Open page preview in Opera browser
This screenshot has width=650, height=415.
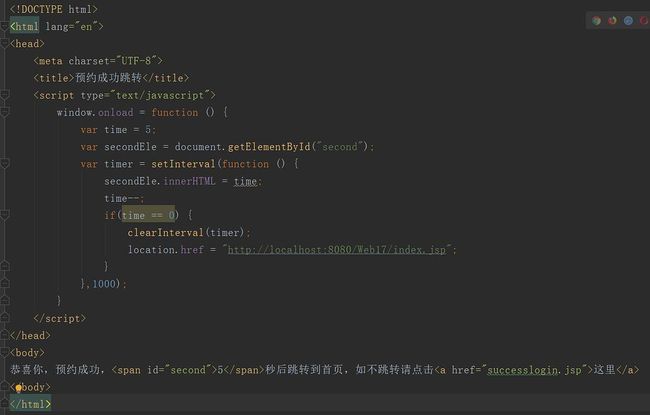(x=645, y=21)
